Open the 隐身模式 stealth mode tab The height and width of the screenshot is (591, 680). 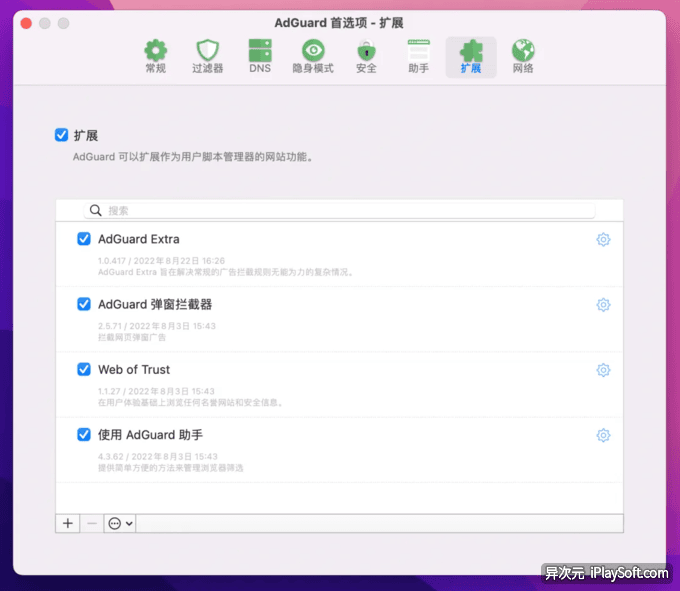tap(313, 56)
